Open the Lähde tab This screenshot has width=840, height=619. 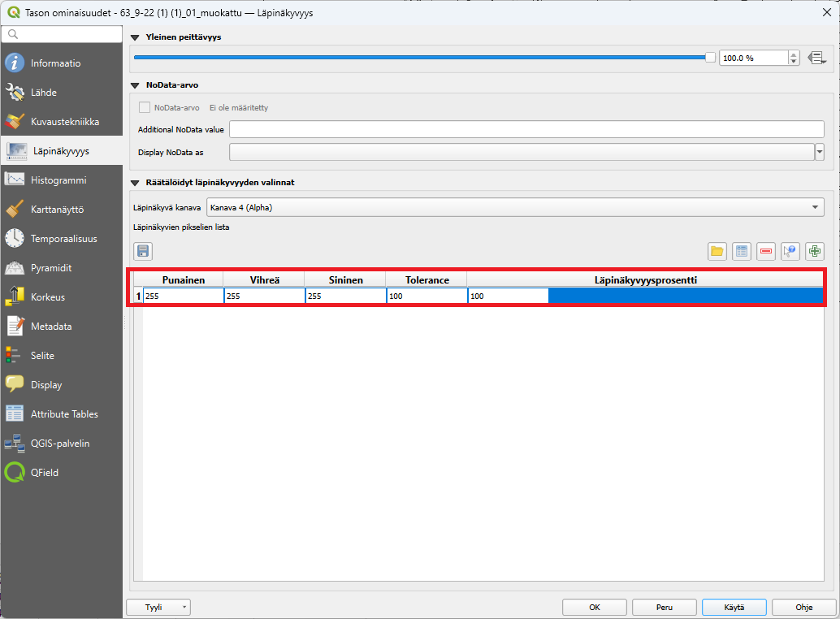tap(62, 93)
